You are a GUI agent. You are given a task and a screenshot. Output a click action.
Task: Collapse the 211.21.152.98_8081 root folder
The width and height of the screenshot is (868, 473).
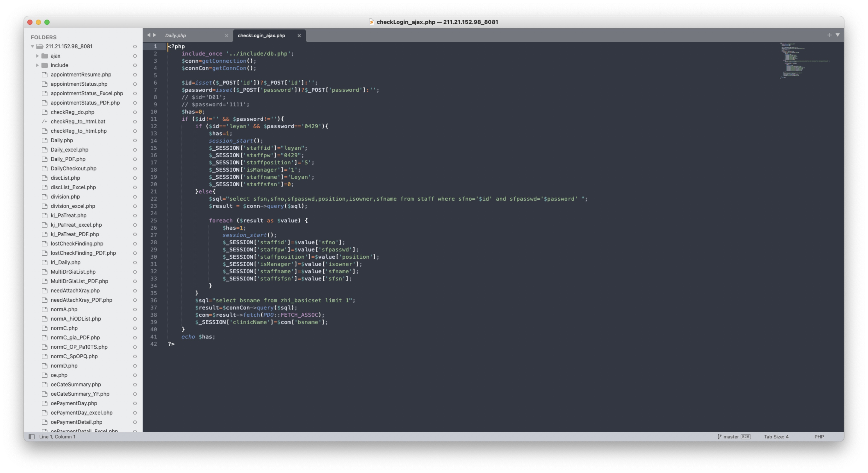(x=32, y=47)
